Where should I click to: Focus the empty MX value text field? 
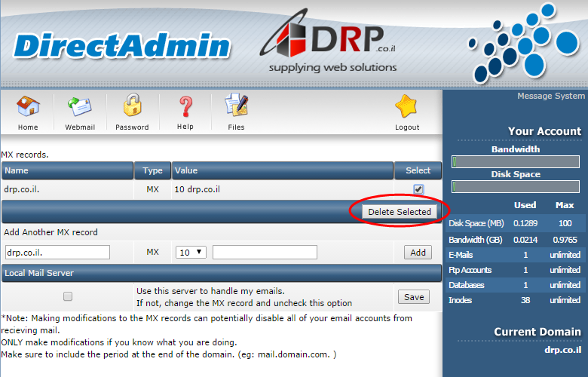tap(265, 252)
